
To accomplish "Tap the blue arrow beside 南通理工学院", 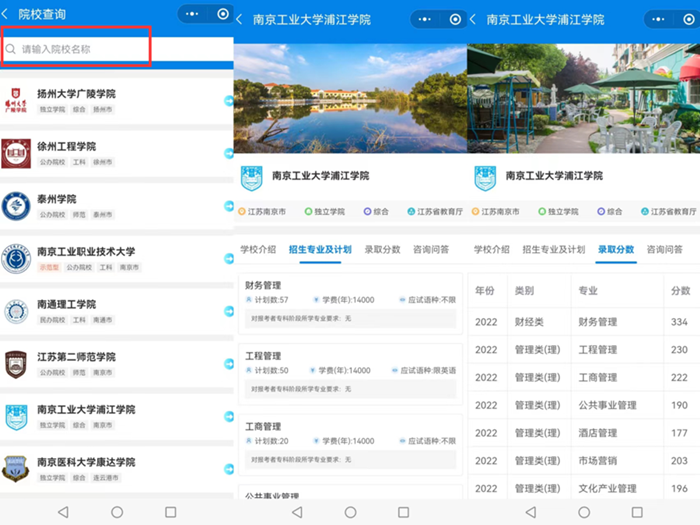I will coord(229,311).
